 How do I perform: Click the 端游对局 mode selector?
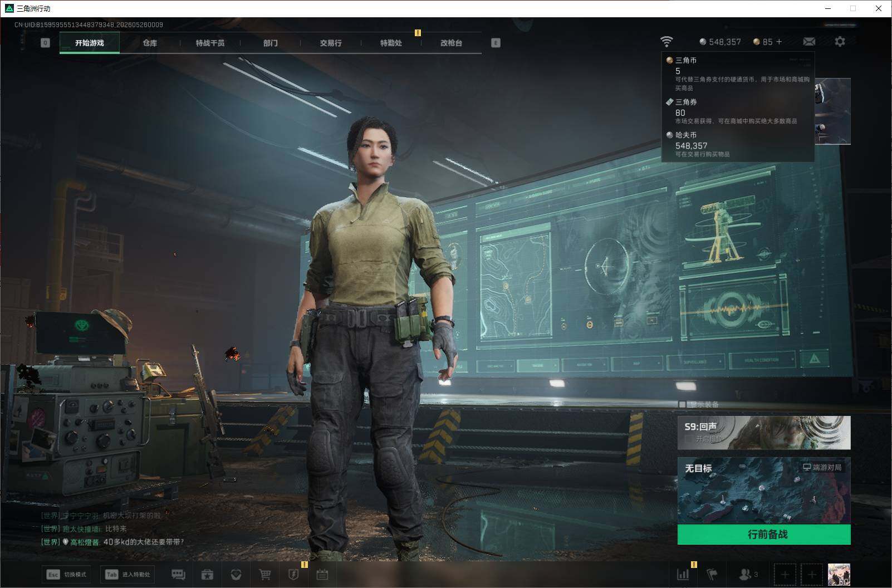pos(822,467)
